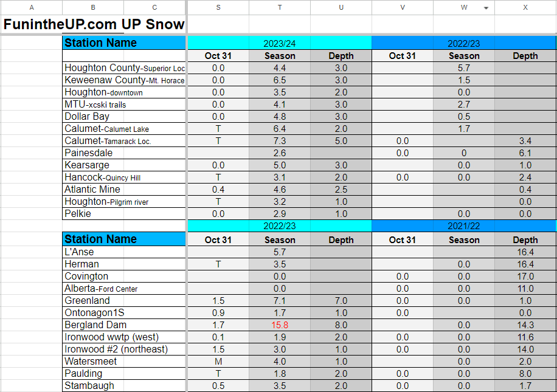The image size is (557, 392).
Task: Click L'Anse station cell
Action: click(124, 252)
